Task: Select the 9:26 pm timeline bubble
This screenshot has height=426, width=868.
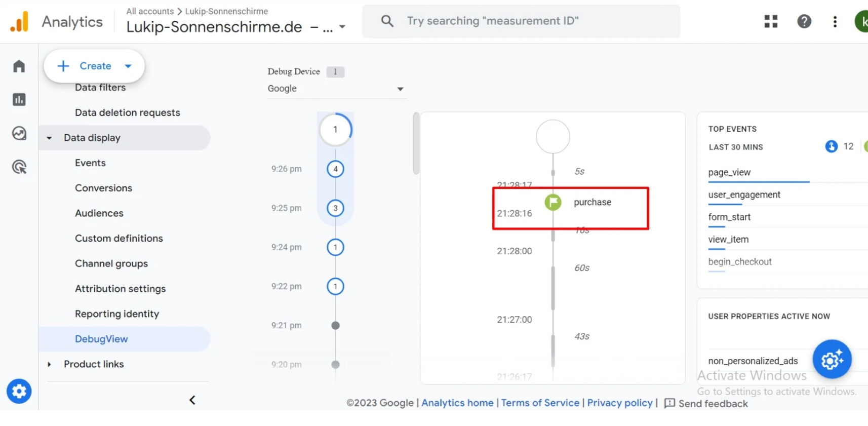Action: click(x=335, y=169)
